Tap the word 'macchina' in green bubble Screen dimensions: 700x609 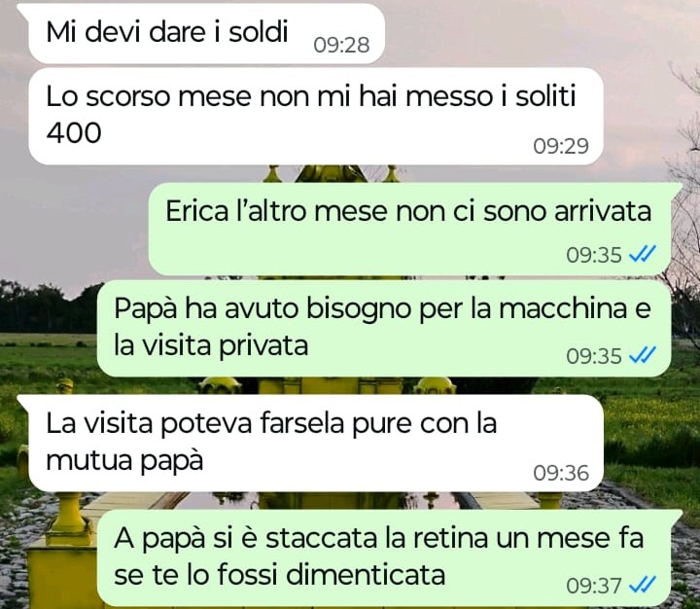[x=563, y=308]
